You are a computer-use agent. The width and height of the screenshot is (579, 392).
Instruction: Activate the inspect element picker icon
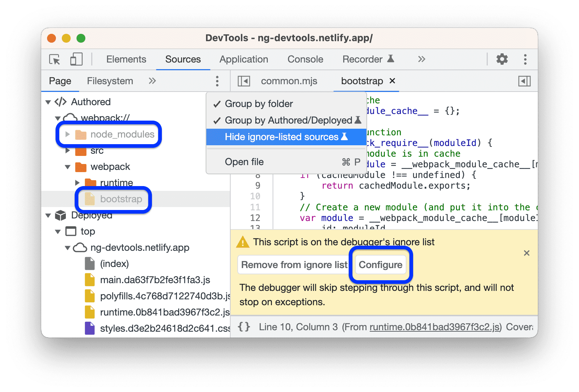pos(54,59)
